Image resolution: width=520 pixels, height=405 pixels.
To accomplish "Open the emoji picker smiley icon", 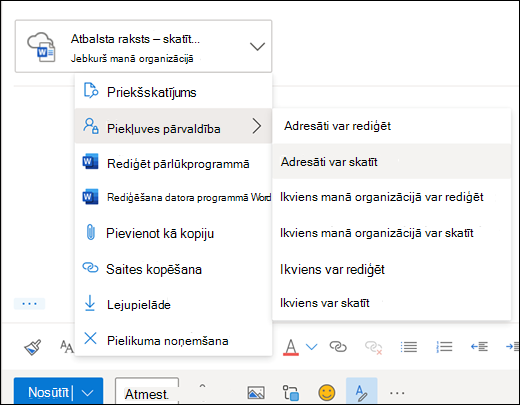I will click(x=327, y=393).
